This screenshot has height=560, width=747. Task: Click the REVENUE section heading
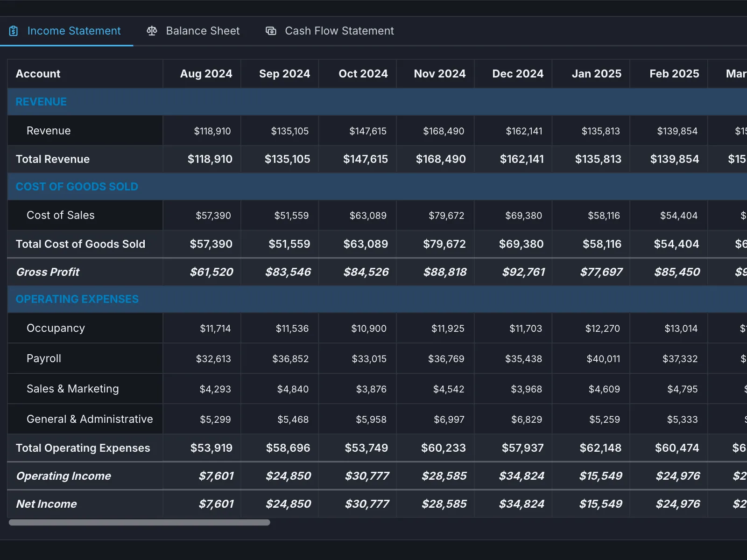[x=41, y=102]
